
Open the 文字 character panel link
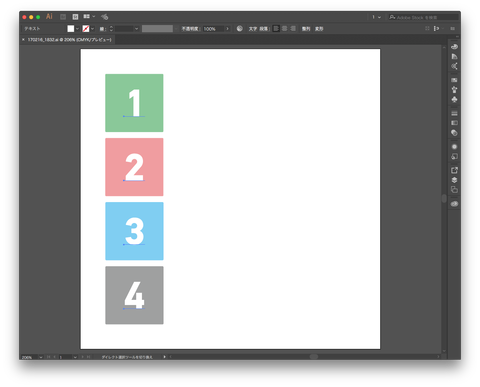pyautogui.click(x=253, y=29)
